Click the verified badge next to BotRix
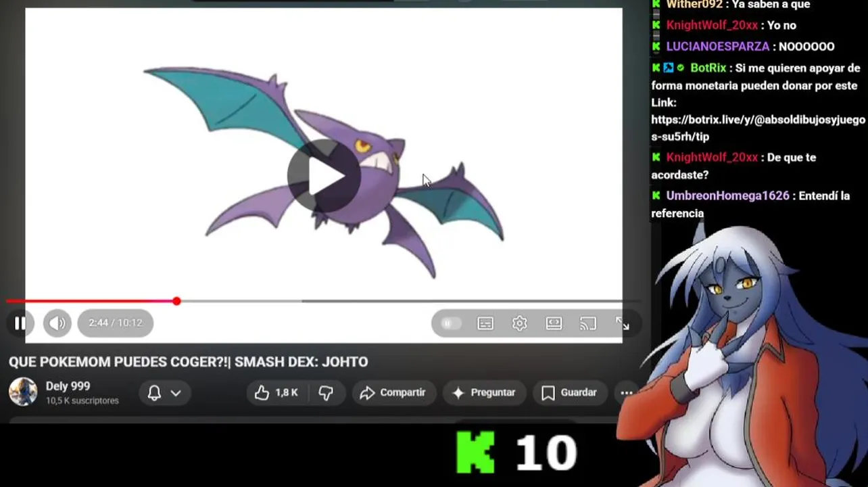The height and width of the screenshot is (487, 868). (681, 68)
